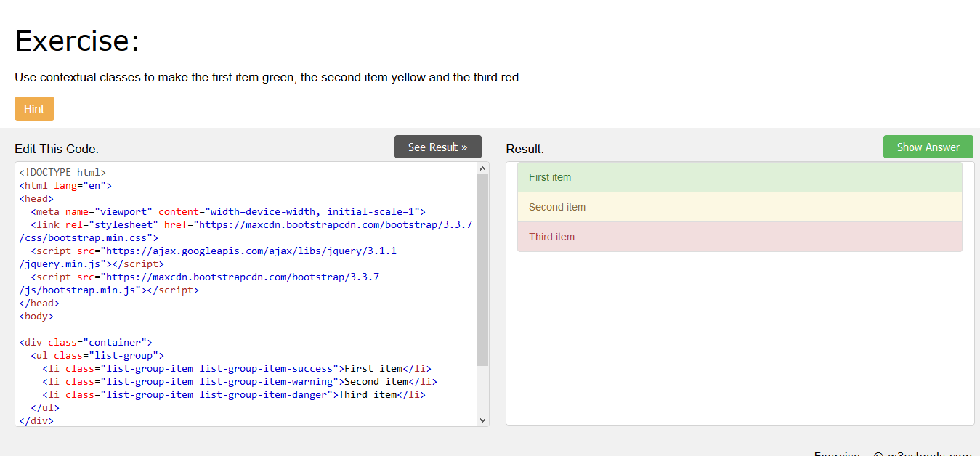The height and width of the screenshot is (456, 980).
Task: Click the closing </ul> tag line
Action: (45, 407)
